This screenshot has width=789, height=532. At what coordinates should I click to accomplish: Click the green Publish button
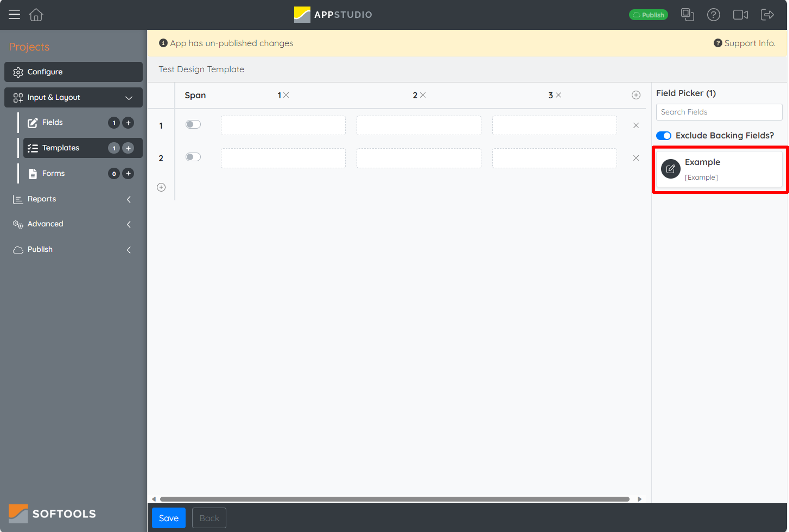648,15
